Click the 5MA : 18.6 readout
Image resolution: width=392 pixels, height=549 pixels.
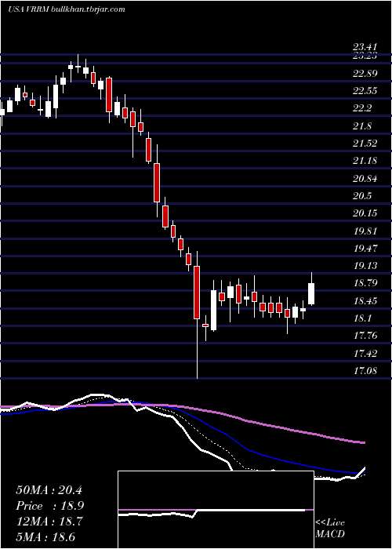pyautogui.click(x=45, y=536)
